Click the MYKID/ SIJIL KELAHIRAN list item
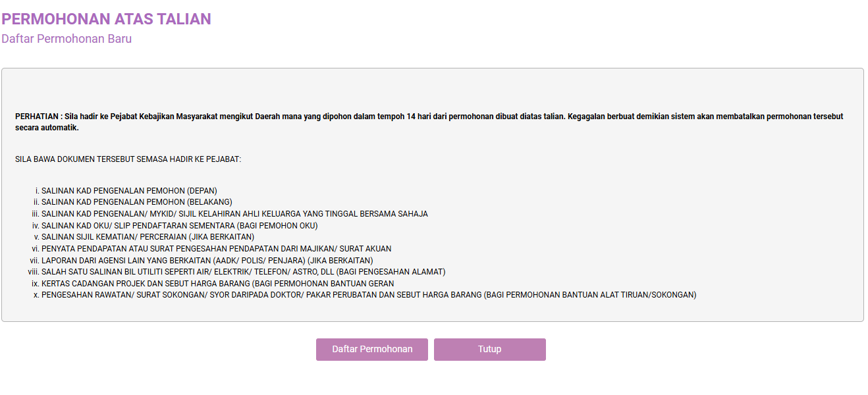Viewport: 868px width, 395px height. click(x=234, y=214)
